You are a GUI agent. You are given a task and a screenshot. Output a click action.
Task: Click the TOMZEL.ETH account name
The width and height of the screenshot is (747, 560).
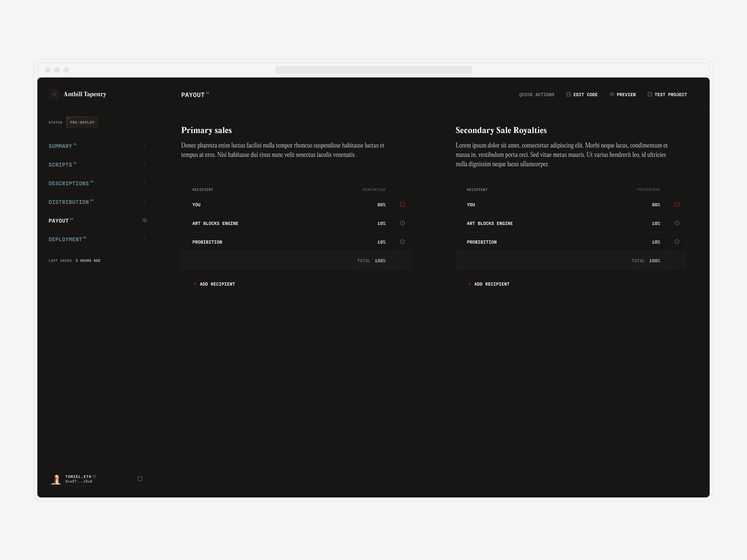click(78, 477)
